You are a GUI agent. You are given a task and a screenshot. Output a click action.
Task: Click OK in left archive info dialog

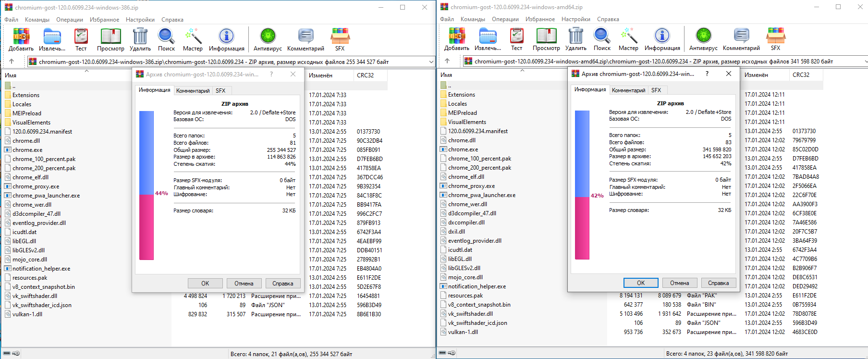coord(205,284)
